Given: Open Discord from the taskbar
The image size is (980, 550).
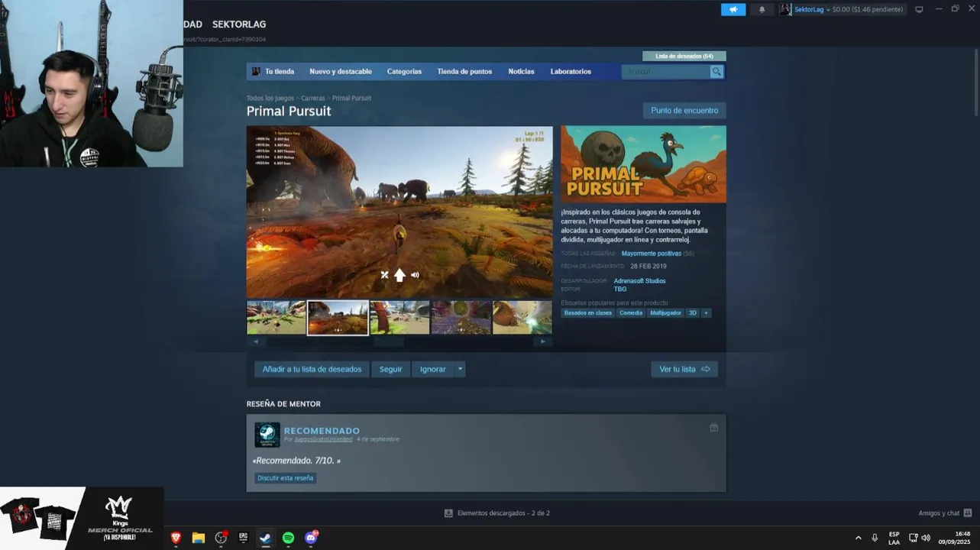Looking at the screenshot, I should [310, 538].
